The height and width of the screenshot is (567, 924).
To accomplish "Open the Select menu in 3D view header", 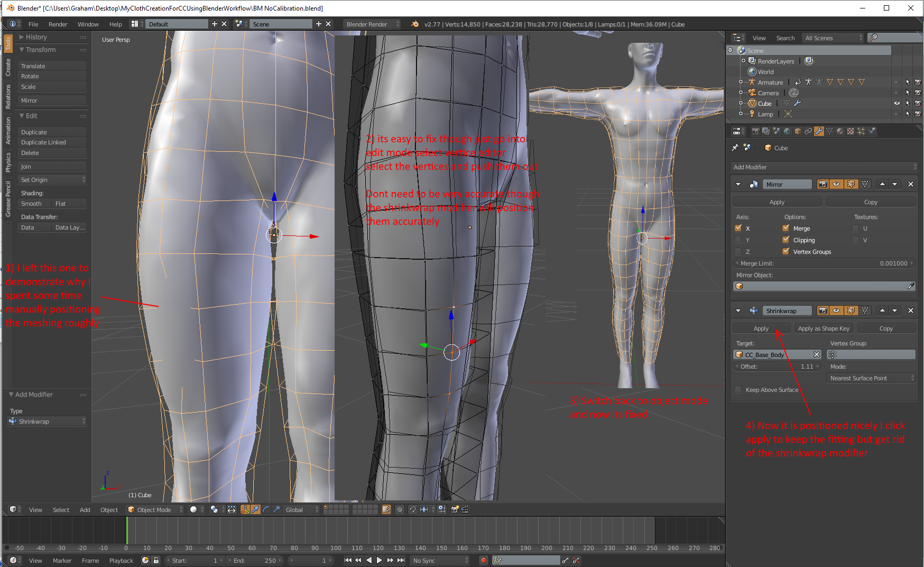I will pyautogui.click(x=61, y=509).
